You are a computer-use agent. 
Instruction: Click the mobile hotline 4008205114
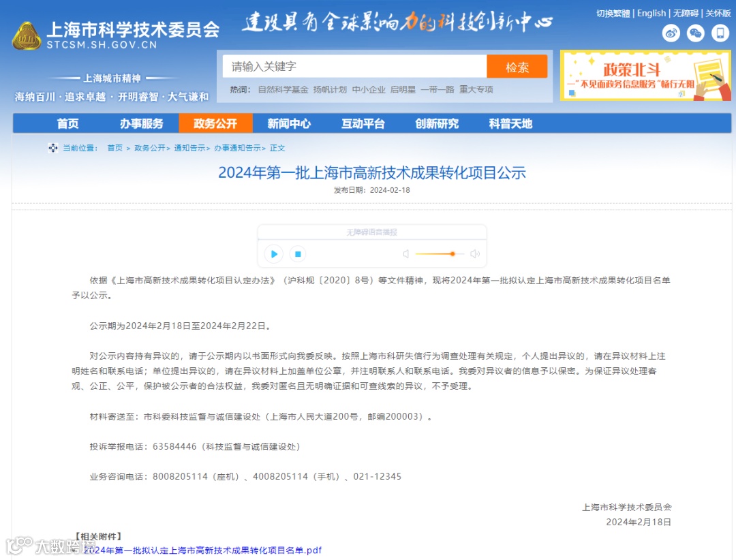point(280,476)
